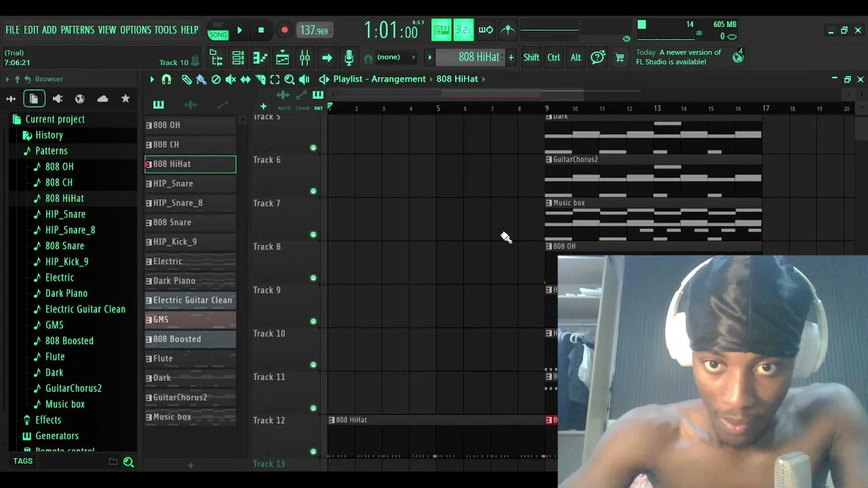Select 808 Boosted in the Browser tree
Image resolution: width=868 pixels, height=488 pixels.
[69, 341]
